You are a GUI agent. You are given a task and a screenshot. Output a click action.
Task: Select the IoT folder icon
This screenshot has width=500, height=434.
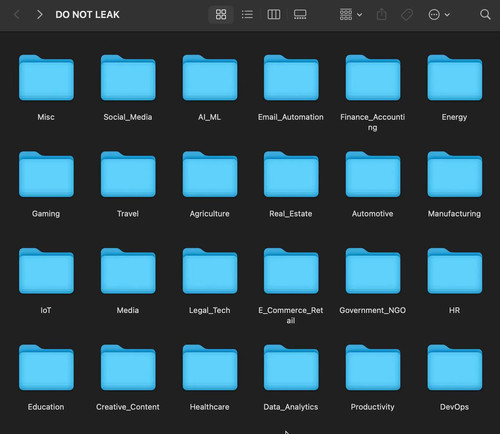[x=46, y=271]
